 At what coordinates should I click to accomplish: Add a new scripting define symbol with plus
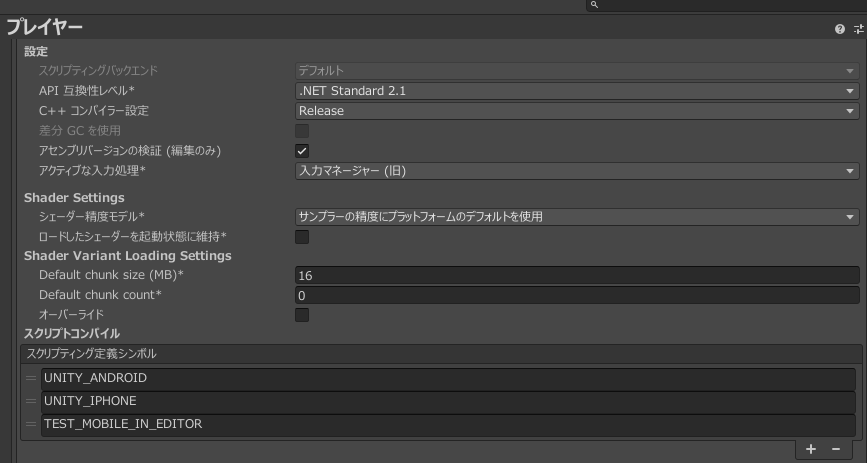coord(811,450)
